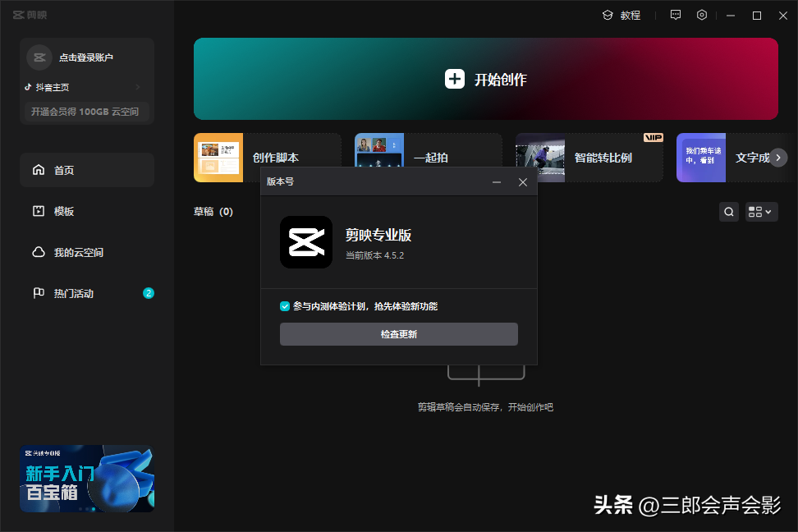Click the search drafts magnifier icon
Viewport: 798px width, 532px height.
(728, 212)
